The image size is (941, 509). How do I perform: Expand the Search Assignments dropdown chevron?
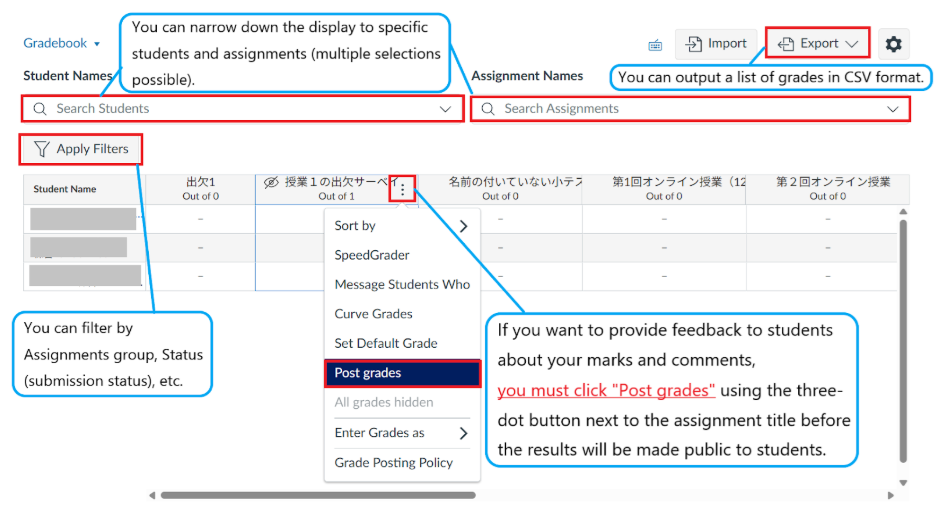(x=892, y=109)
